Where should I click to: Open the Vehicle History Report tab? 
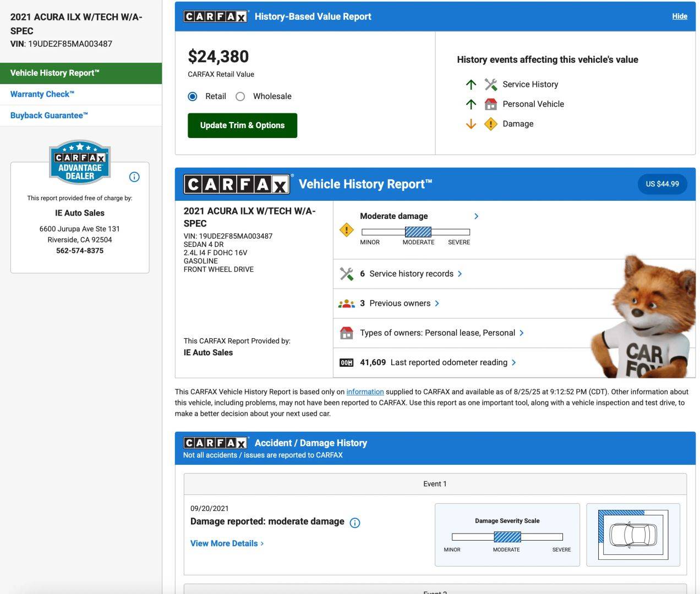[81, 73]
